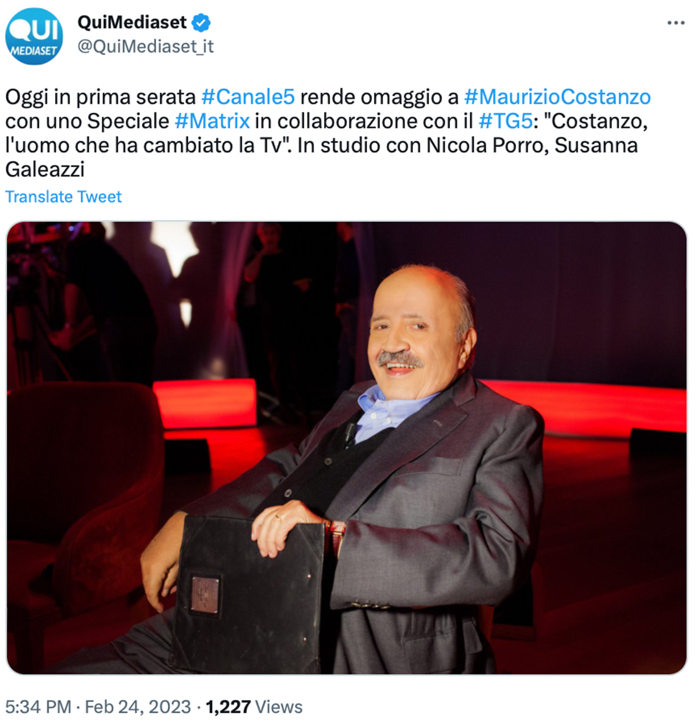700x728 pixels.
Task: Visit the QuiMediaset display name link
Action: coord(132,22)
